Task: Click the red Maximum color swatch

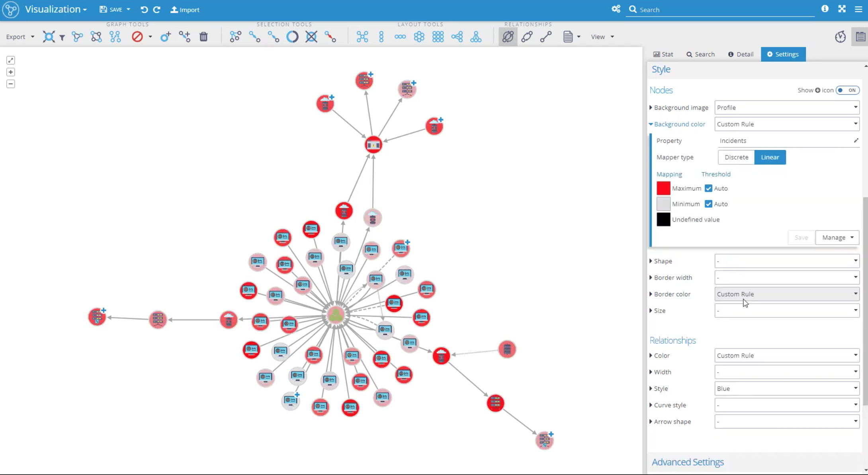Action: [663, 188]
